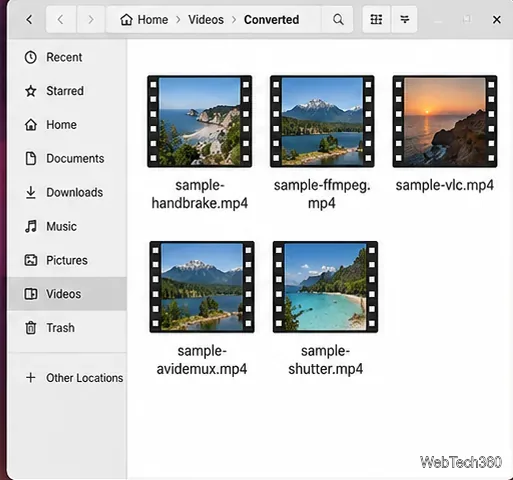Click the Videos film icon in sidebar
This screenshot has width=513, height=480.
[31, 294]
